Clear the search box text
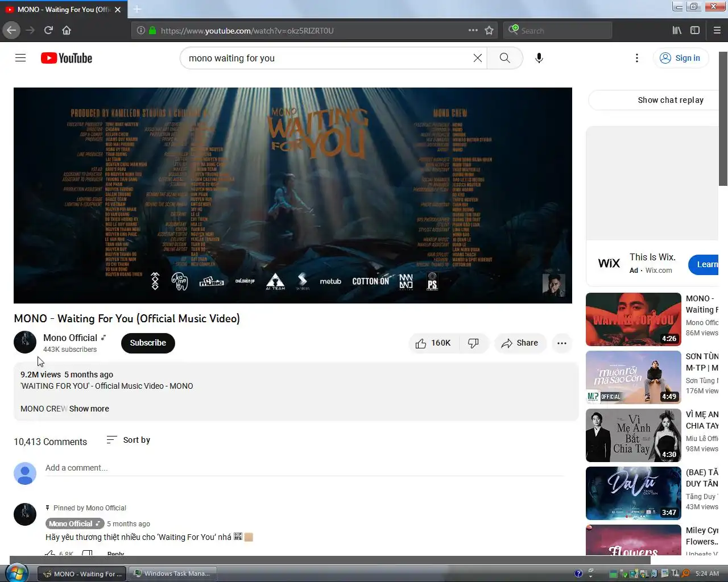Screen dimensions: 728x582 tap(478, 58)
